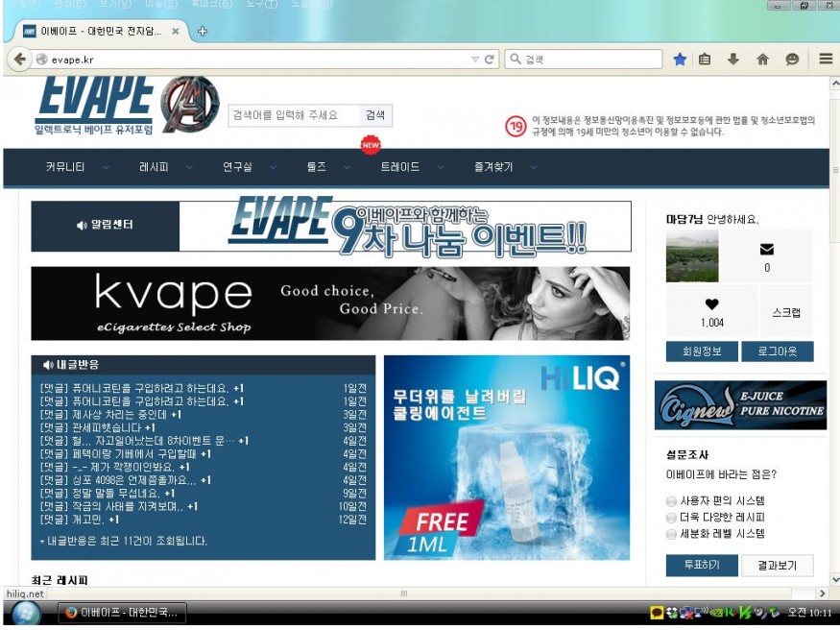Select the 사용자 편의 시스템 poll option
840x630 pixels.
click(671, 501)
